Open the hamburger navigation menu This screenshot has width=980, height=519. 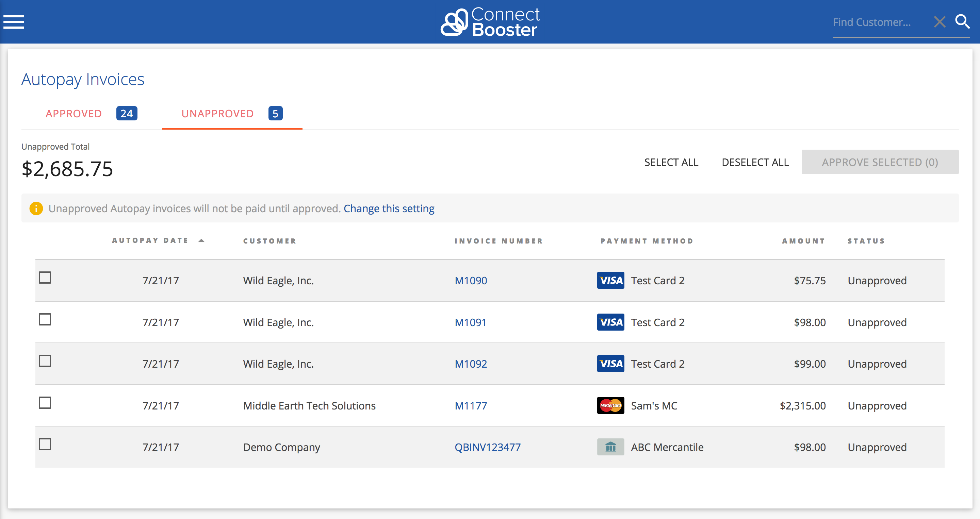(14, 22)
